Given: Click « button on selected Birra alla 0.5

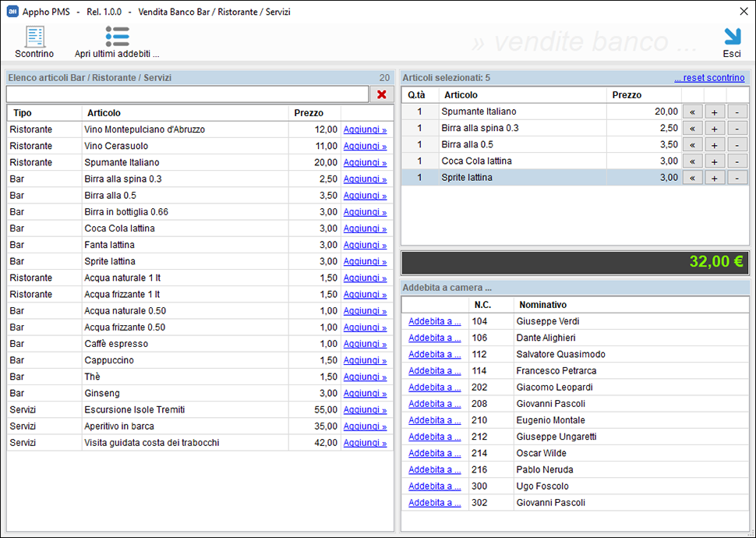Looking at the screenshot, I should coord(692,145).
